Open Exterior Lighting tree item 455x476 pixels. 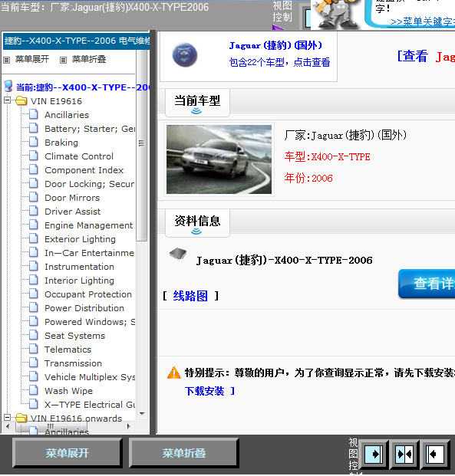[x=80, y=239]
